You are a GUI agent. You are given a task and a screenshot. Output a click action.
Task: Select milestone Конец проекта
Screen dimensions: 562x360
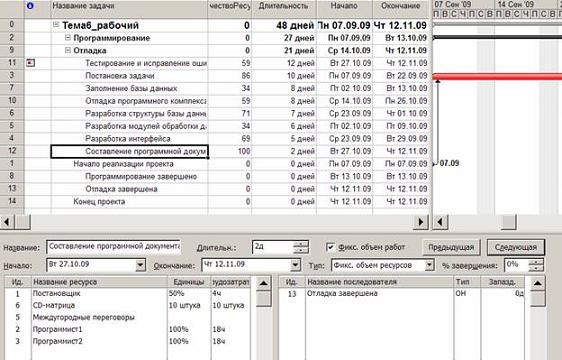coord(99,202)
